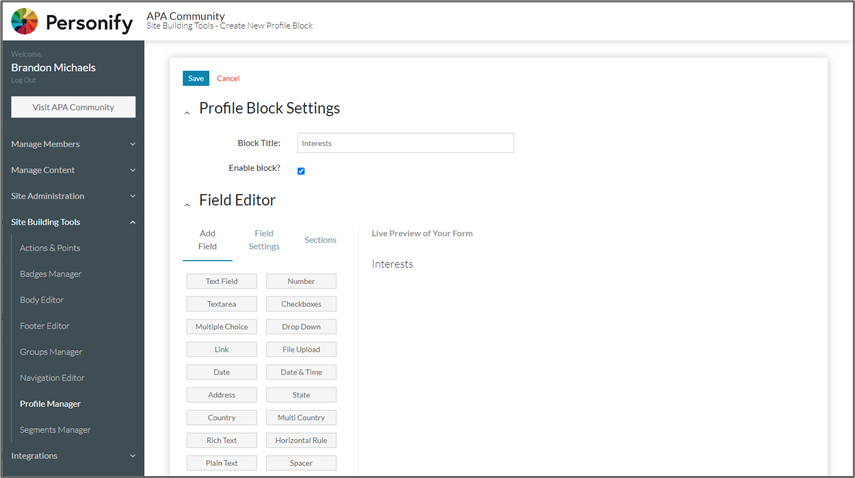
Task: Add a Text Field to form
Action: pos(221,282)
